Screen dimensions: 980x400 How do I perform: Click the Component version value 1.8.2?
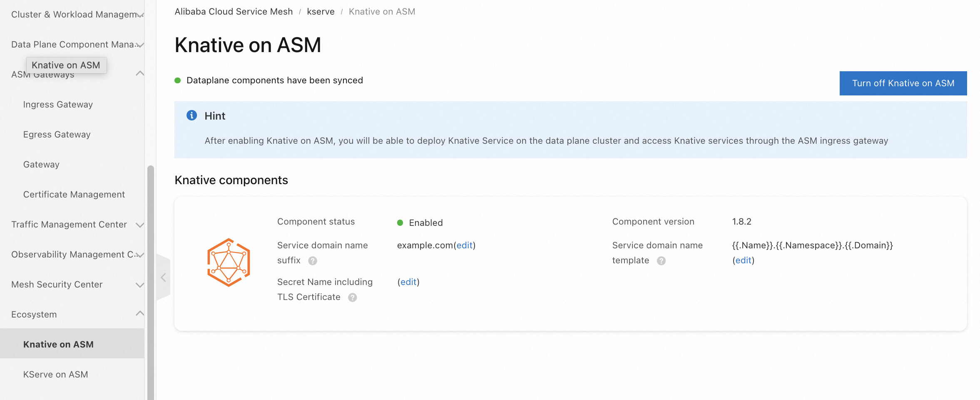[x=742, y=222]
